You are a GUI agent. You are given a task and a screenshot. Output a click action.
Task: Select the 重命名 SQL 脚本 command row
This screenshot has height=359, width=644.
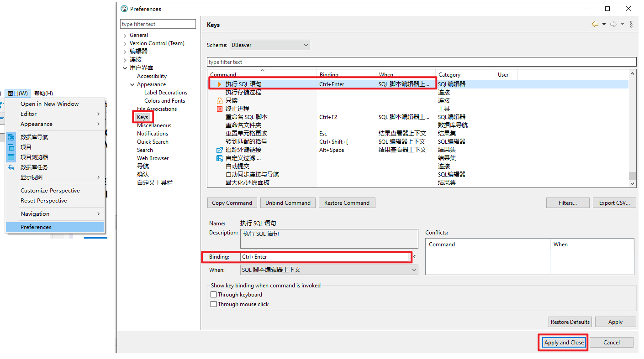pyautogui.click(x=418, y=117)
